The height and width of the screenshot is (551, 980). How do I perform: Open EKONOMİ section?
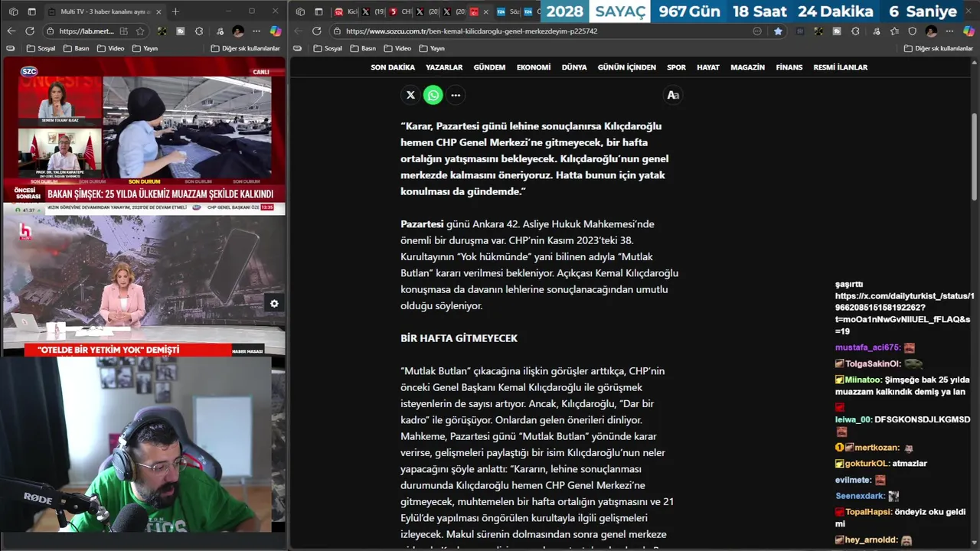tap(534, 67)
